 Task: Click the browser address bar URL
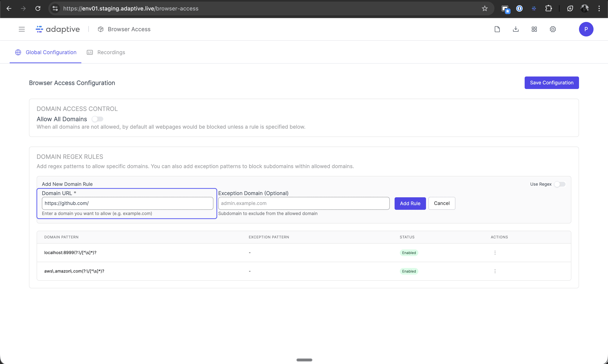coord(131,9)
